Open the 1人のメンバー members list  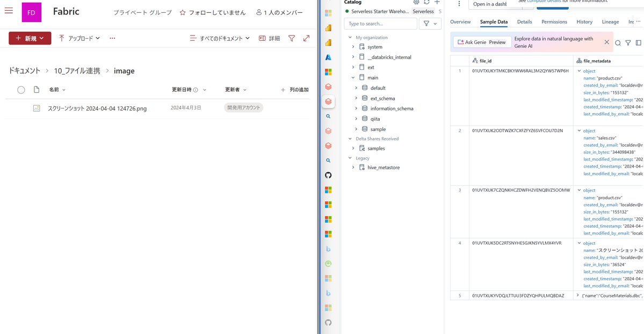click(x=279, y=13)
